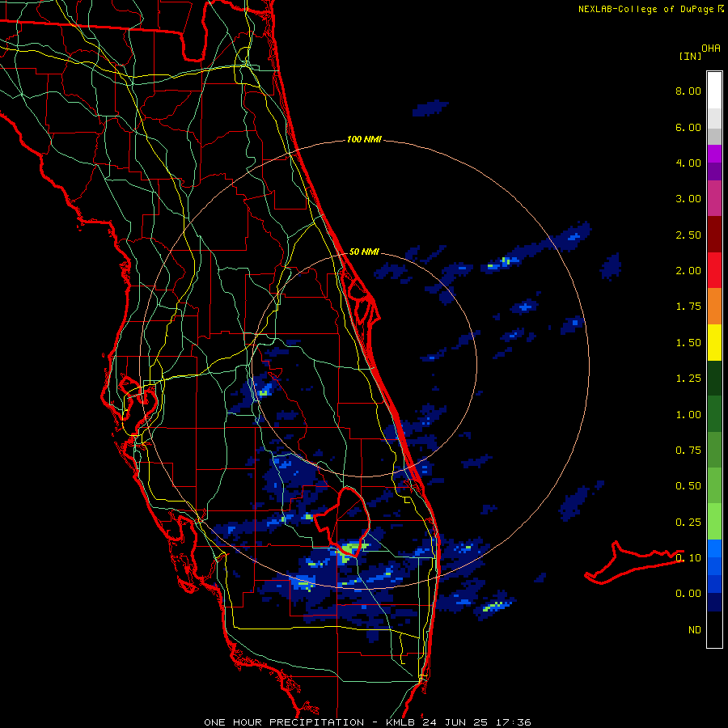The width and height of the screenshot is (728, 728).
Task: Click the Lake Okeechobee outline on the map
Action: (x=343, y=521)
